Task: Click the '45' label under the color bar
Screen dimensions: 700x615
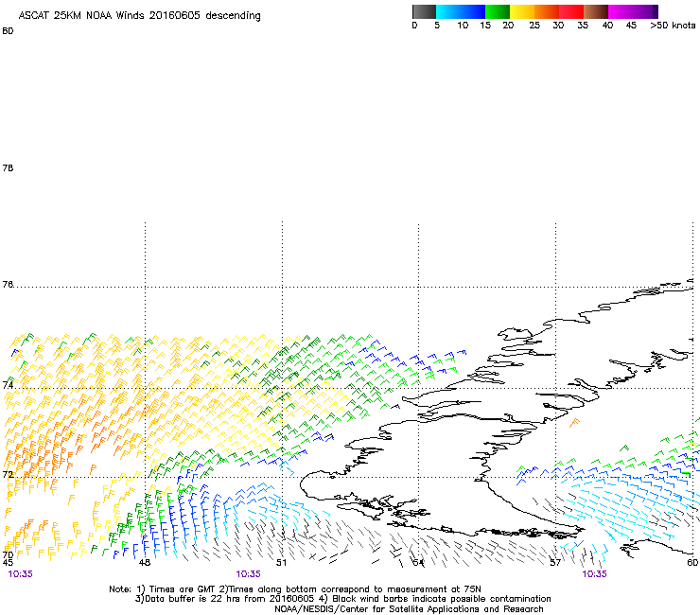Action: pyautogui.click(x=631, y=26)
